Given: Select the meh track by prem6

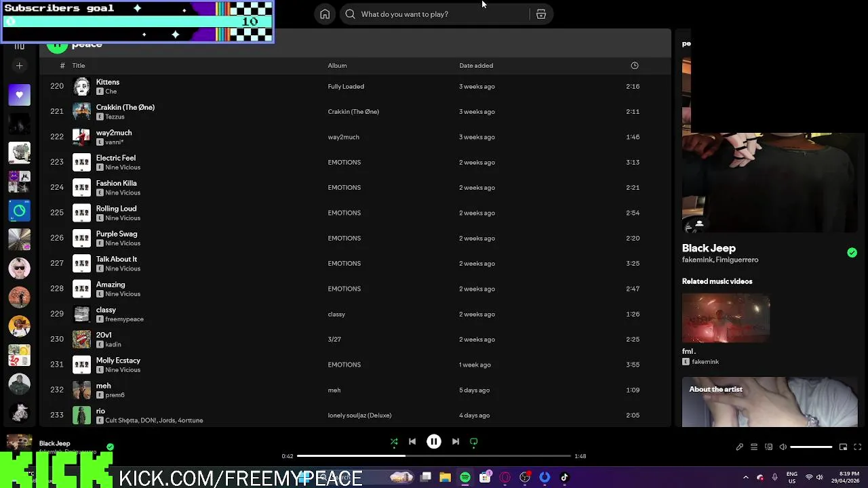Looking at the screenshot, I should [x=355, y=390].
